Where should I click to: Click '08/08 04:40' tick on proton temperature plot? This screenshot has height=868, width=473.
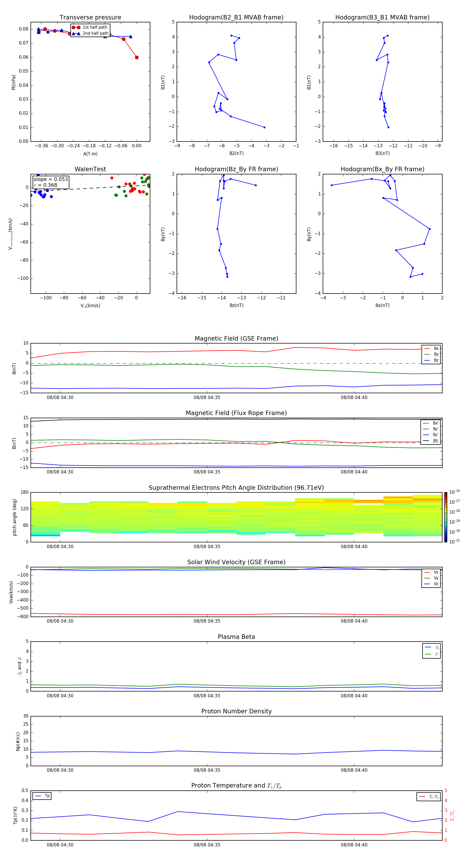pos(354,845)
